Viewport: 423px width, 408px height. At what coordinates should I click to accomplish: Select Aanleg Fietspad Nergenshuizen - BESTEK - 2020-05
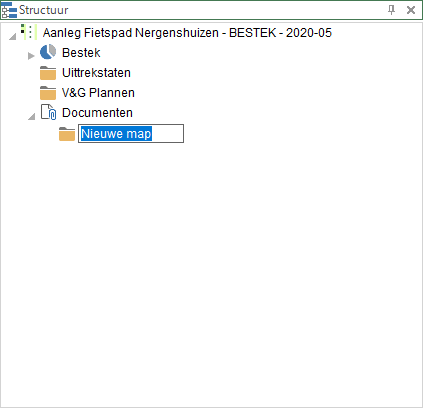pyautogui.click(x=187, y=33)
